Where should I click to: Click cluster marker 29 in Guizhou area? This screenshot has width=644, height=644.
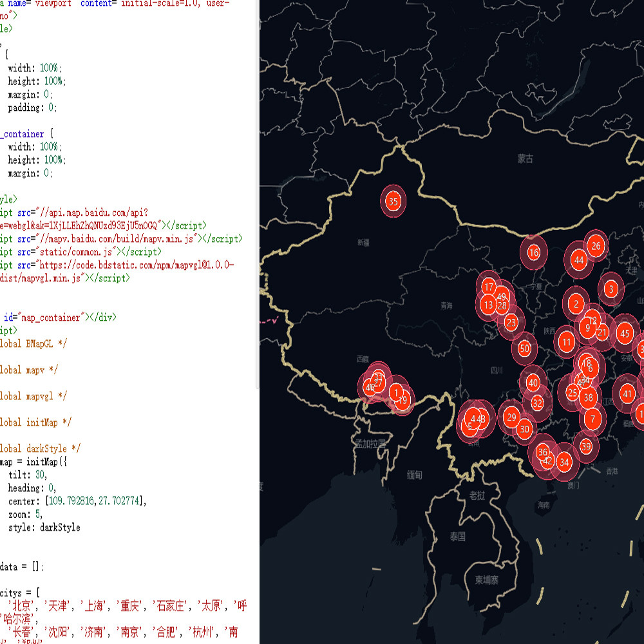tap(511, 417)
